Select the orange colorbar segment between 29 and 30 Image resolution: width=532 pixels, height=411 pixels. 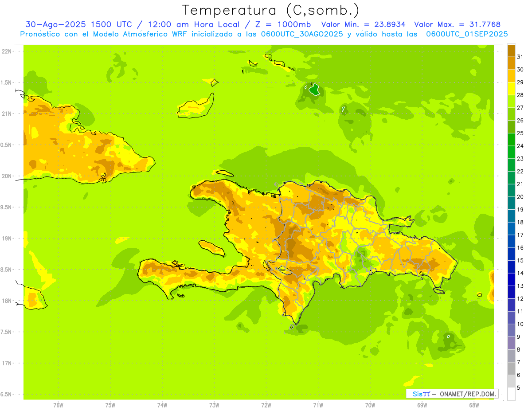pyautogui.click(x=511, y=76)
